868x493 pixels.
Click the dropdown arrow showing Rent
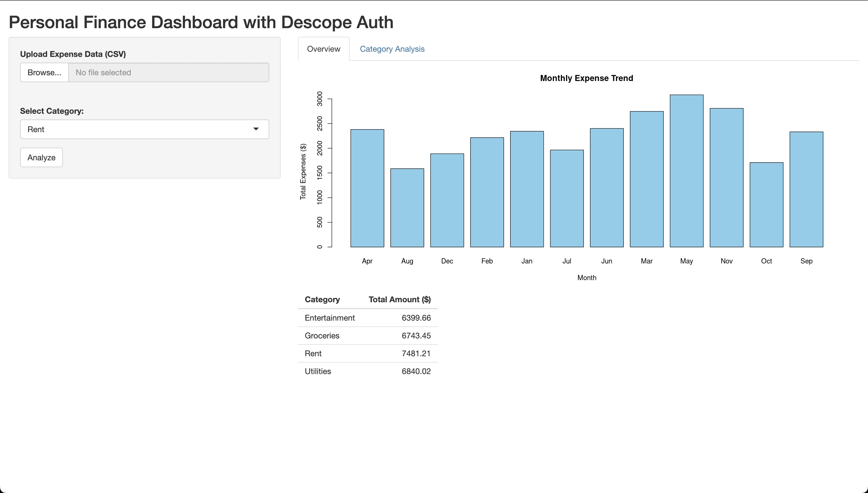(x=256, y=129)
